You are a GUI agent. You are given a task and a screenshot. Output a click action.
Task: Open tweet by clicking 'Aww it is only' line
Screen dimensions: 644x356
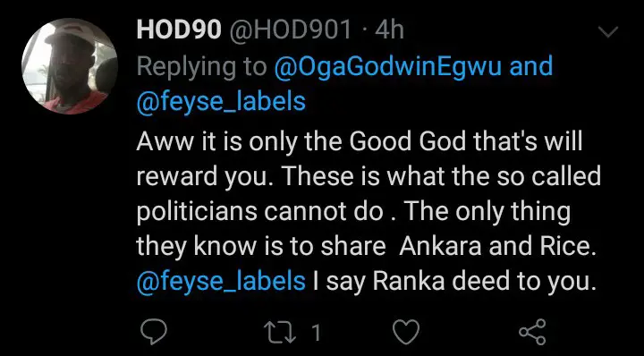pyautogui.click(x=360, y=141)
